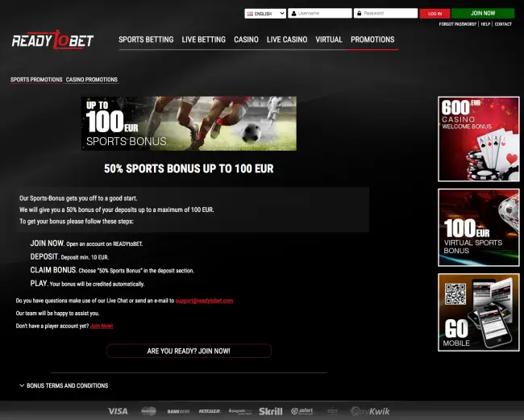
Task: Open the 600 EUR Casino Welcome Bonus banner
Action: (478, 138)
